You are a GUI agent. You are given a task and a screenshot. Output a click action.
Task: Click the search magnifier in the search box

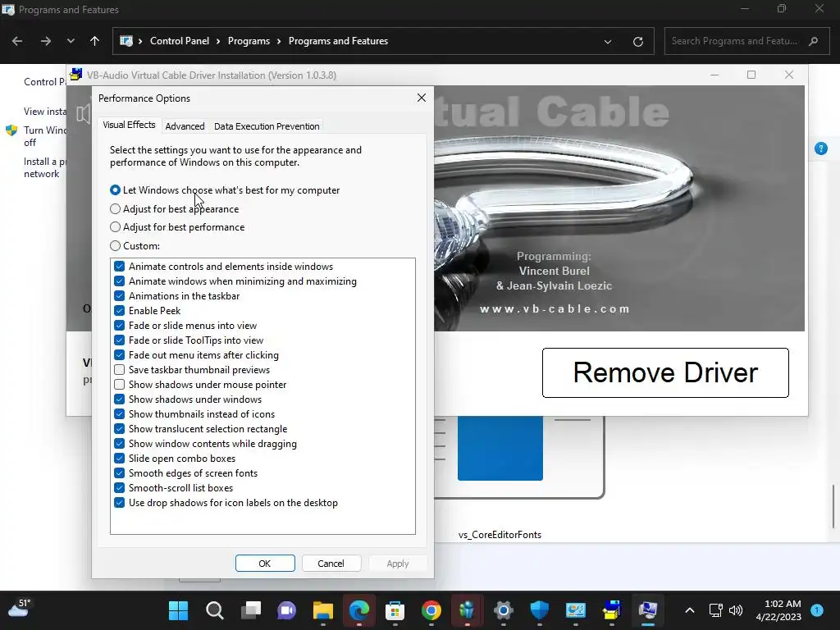click(813, 41)
